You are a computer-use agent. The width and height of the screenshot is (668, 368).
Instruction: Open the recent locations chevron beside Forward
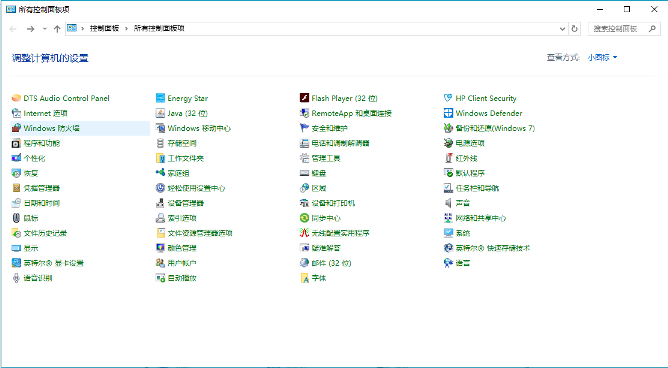point(45,29)
